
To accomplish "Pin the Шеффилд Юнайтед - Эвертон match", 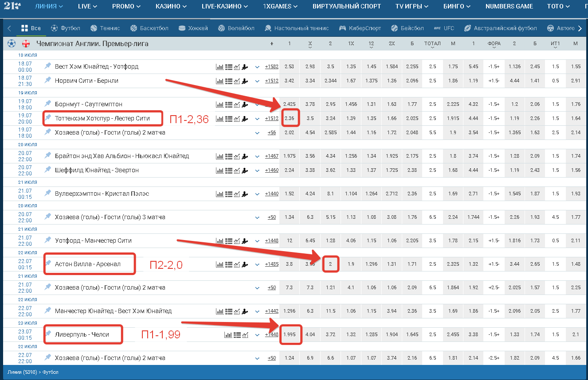I will point(48,170).
